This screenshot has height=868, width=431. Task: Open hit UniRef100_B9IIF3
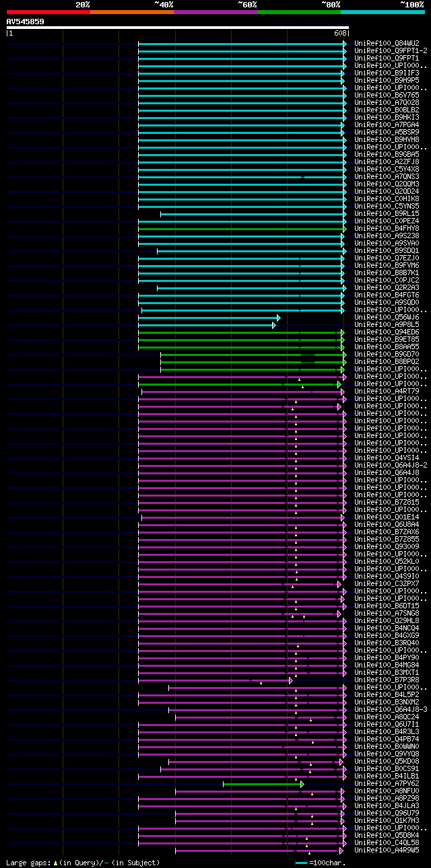tap(387, 73)
